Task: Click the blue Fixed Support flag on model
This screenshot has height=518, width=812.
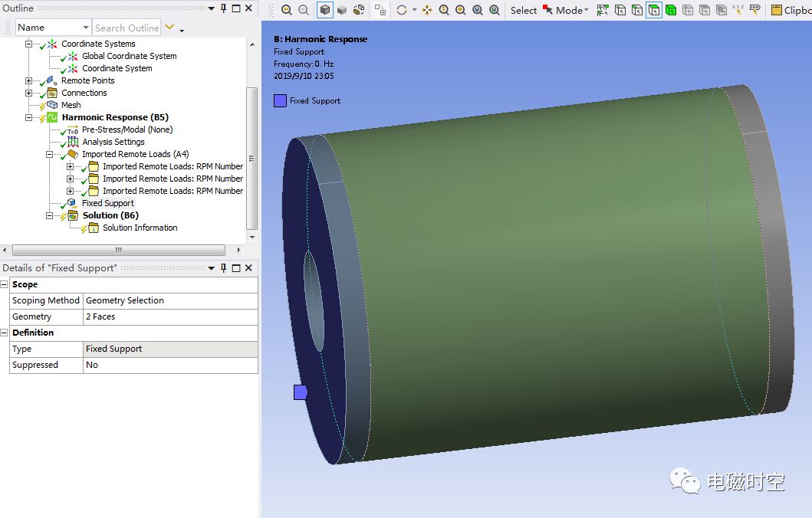Action: point(301,392)
